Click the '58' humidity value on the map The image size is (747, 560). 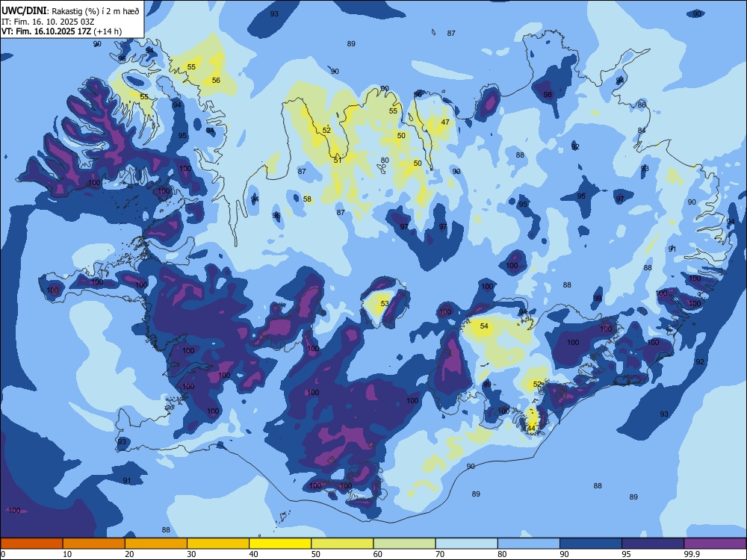pyautogui.click(x=307, y=199)
